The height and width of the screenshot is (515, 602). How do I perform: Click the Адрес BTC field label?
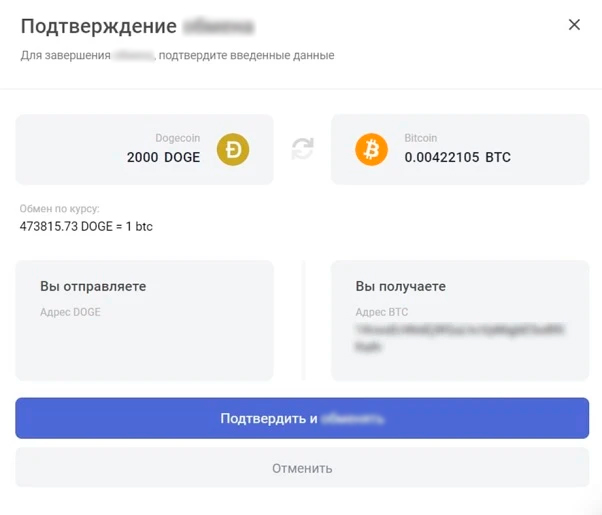tap(381, 312)
